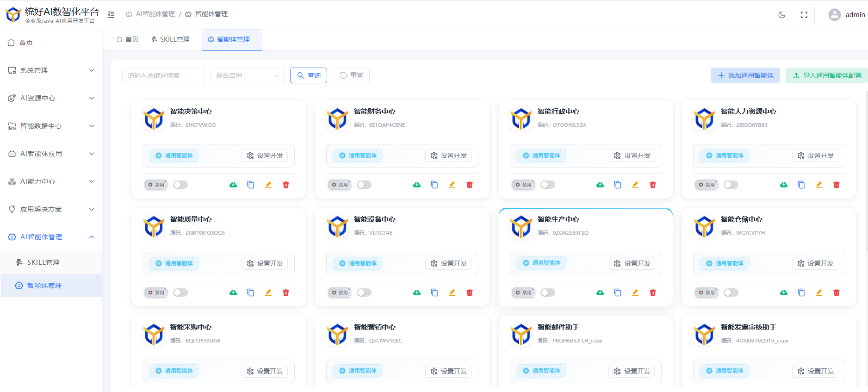Open admin user avatar

pyautogui.click(x=835, y=15)
